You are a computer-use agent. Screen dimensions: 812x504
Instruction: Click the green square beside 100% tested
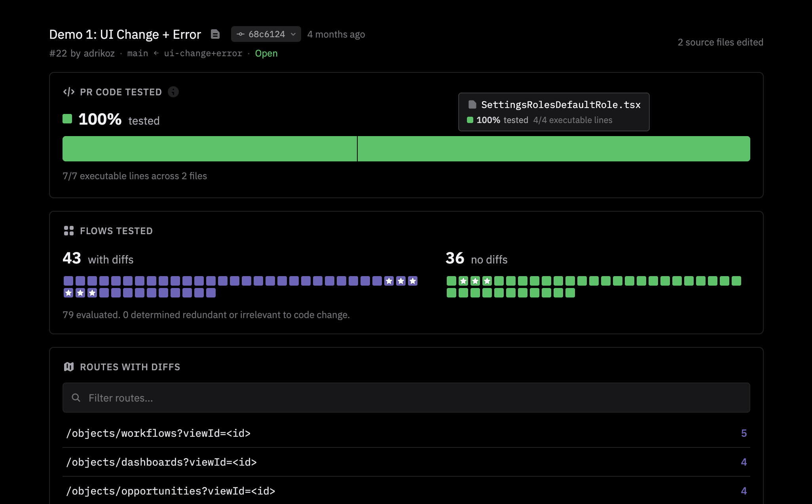click(67, 119)
